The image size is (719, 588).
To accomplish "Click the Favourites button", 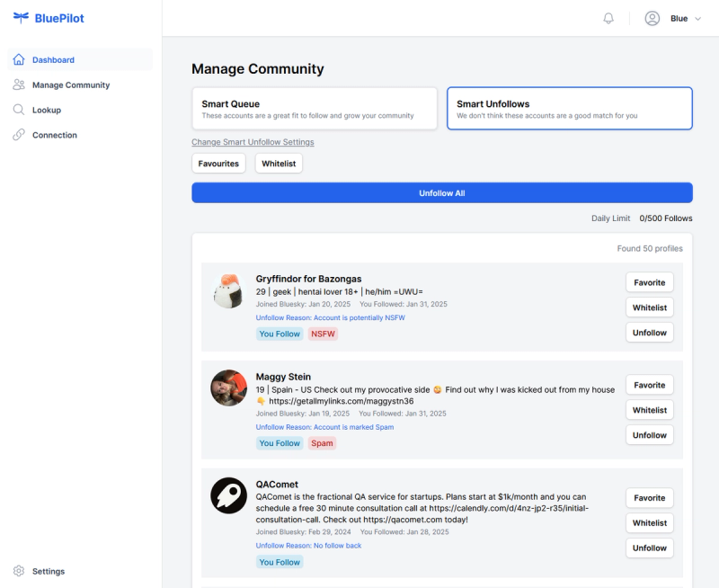I will [218, 164].
